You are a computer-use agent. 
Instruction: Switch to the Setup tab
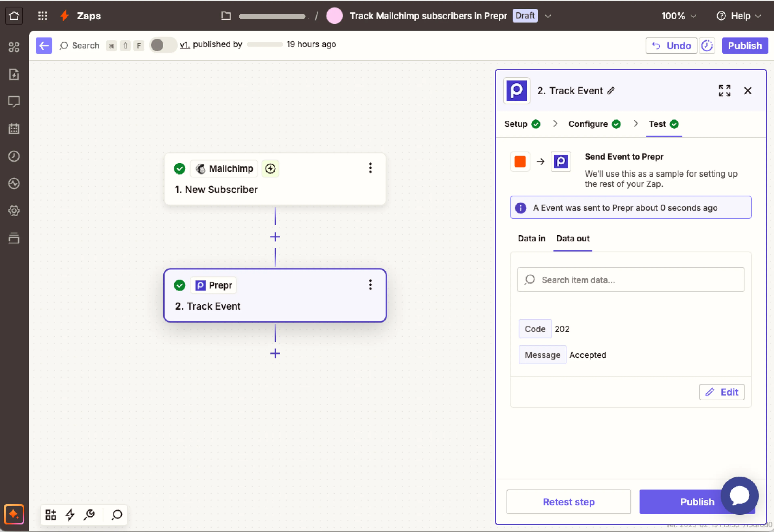click(522, 124)
